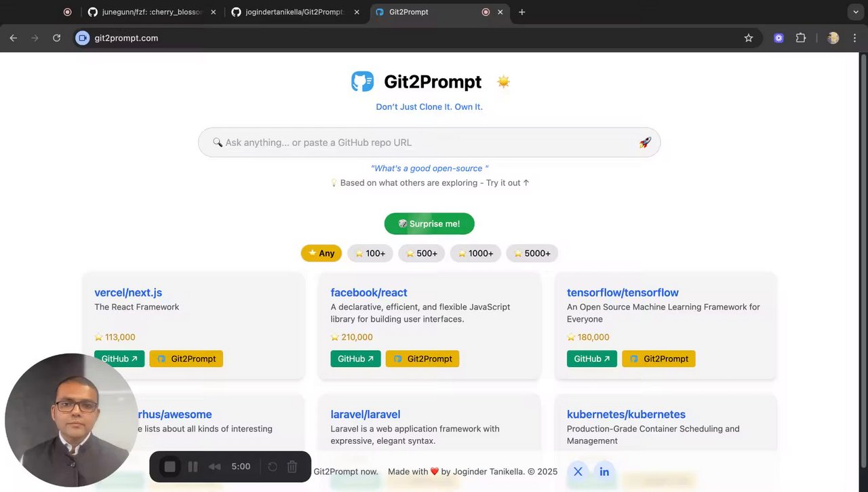Open the Chrome three-dot menu
The image size is (868, 492).
coord(855,38)
